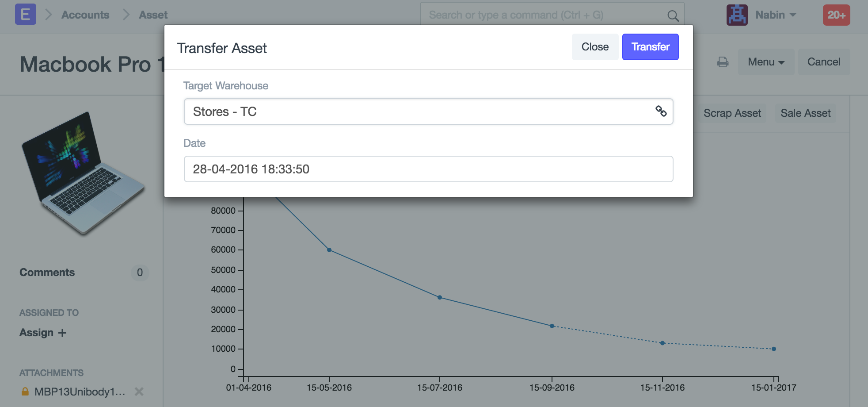Click the print icon
Image resolution: width=868 pixels, height=407 pixels.
(x=723, y=62)
